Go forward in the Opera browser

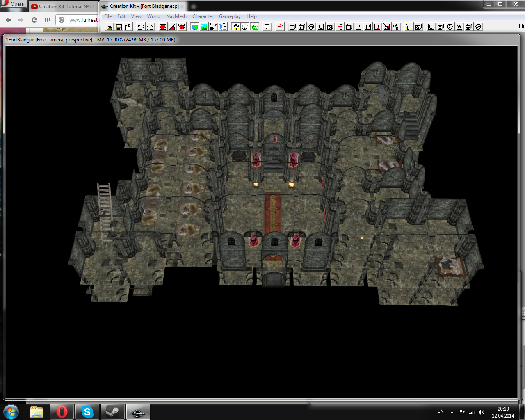(21, 20)
